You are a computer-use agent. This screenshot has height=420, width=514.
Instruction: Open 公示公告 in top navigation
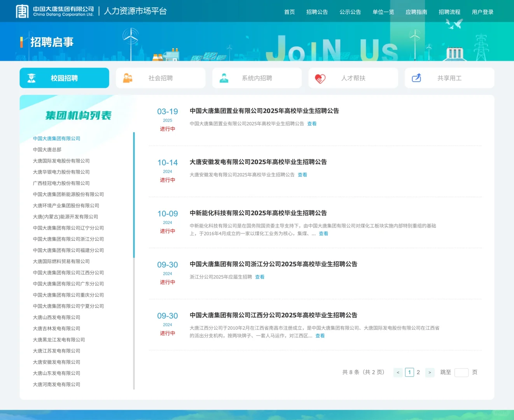(x=350, y=12)
